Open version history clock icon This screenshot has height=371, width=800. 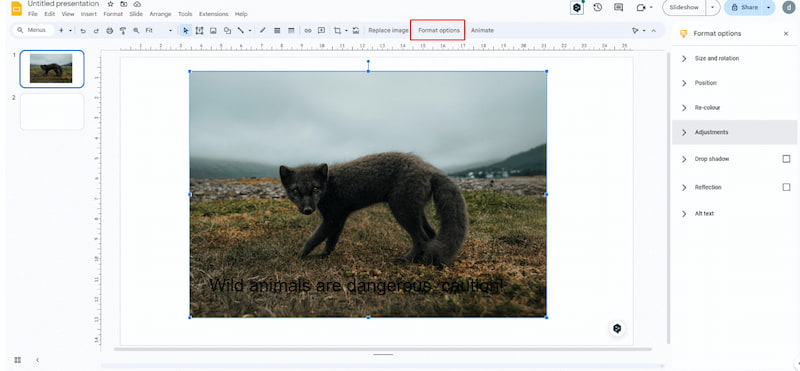point(597,8)
